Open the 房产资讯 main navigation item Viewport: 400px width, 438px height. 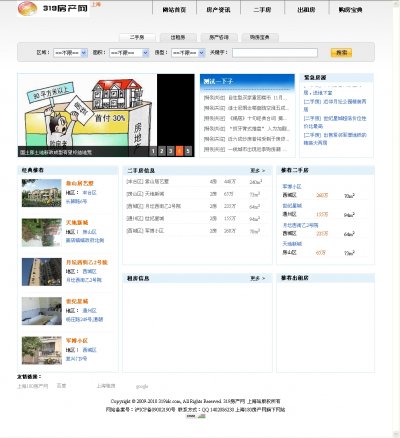pyautogui.click(x=218, y=10)
